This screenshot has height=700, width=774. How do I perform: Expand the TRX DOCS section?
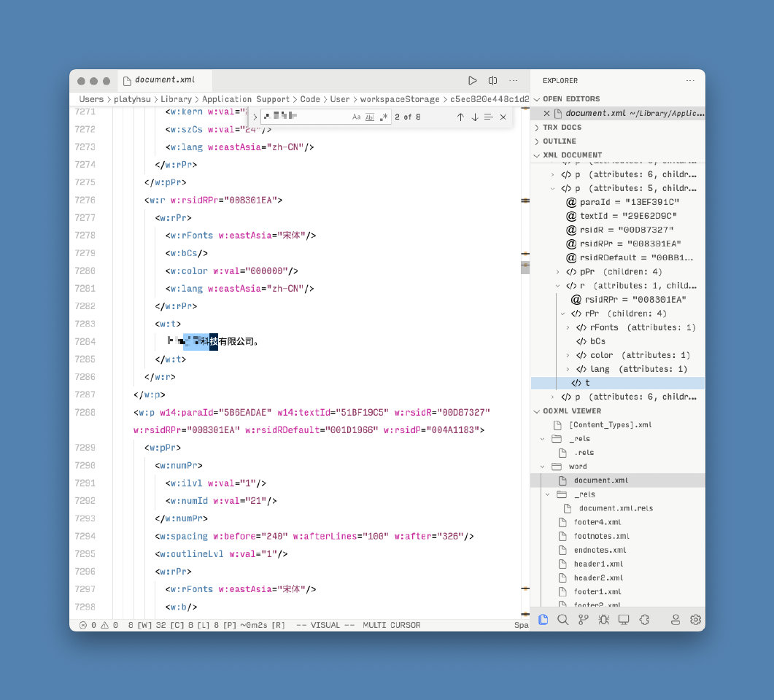(562, 127)
